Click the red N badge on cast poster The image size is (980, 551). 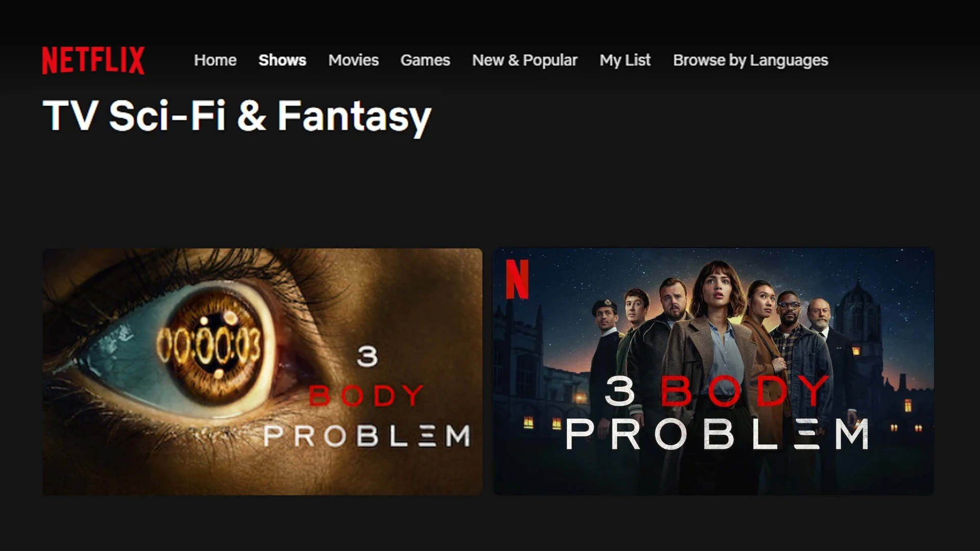(517, 279)
